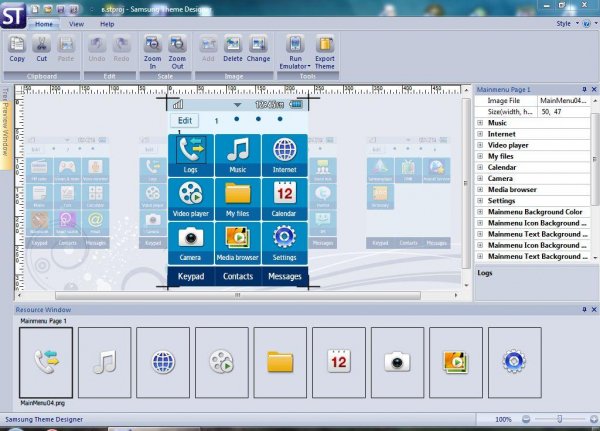
Task: Select the calendar resource thumbnail
Action: (339, 362)
